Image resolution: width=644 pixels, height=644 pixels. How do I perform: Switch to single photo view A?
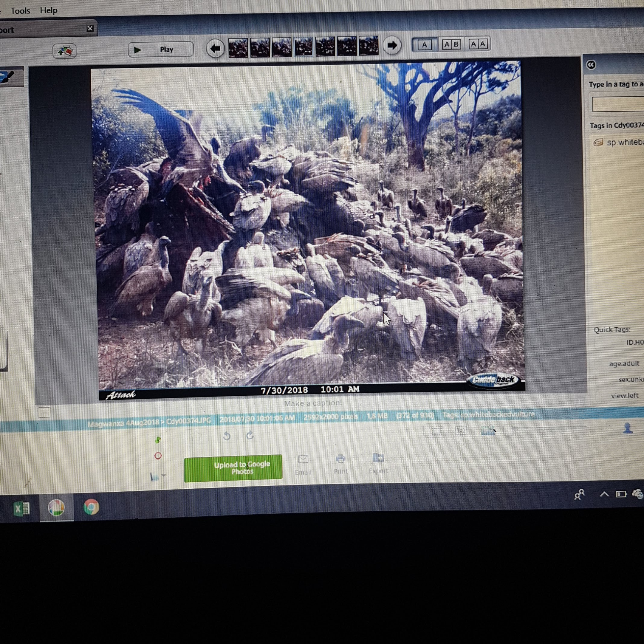click(424, 45)
